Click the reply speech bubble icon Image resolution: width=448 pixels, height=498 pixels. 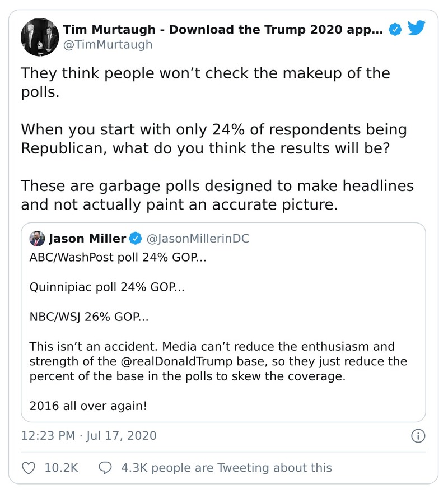coord(105,467)
